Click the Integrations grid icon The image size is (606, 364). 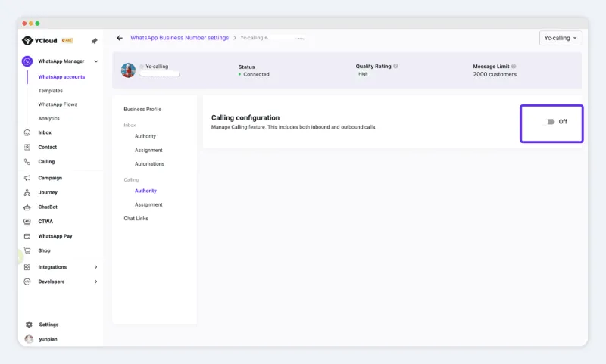coord(27,267)
